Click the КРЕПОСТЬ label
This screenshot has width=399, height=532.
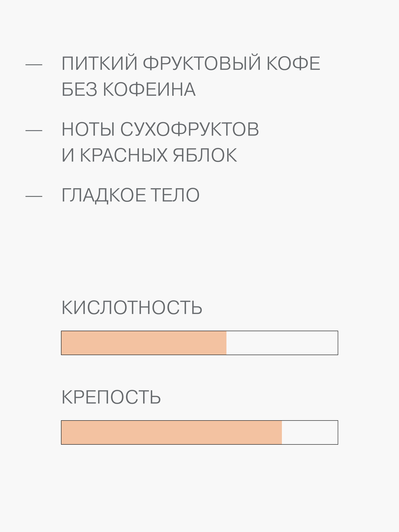click(x=111, y=397)
